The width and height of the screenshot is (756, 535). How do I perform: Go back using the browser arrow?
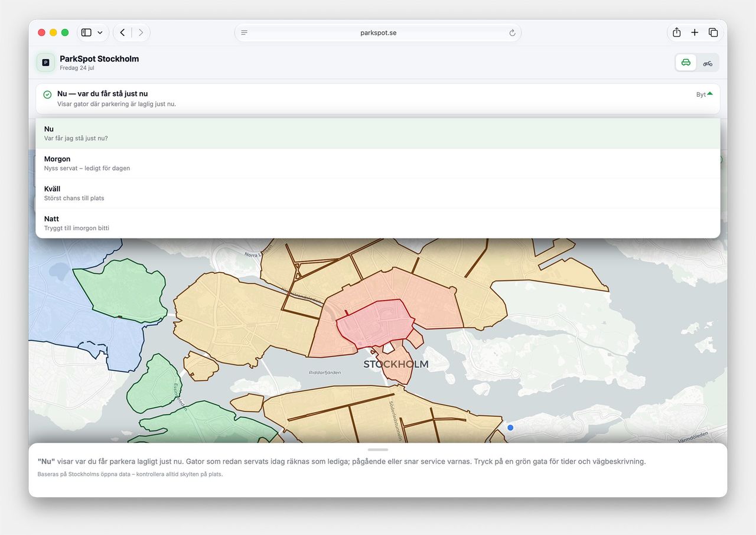(x=122, y=32)
